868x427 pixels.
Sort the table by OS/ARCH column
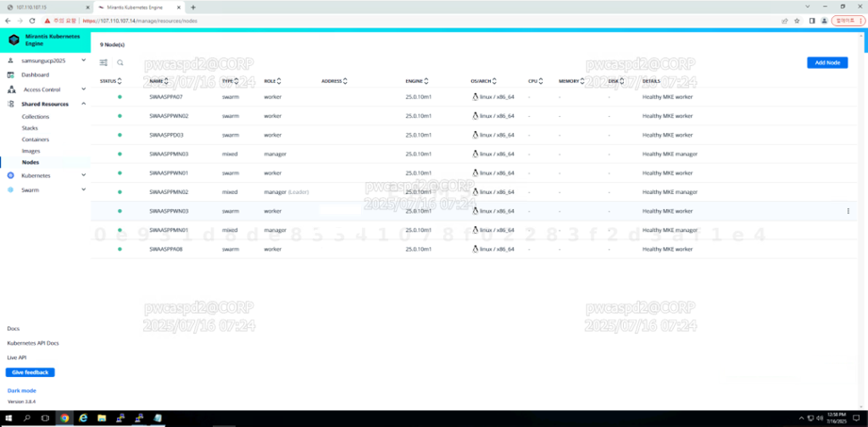pyautogui.click(x=483, y=81)
